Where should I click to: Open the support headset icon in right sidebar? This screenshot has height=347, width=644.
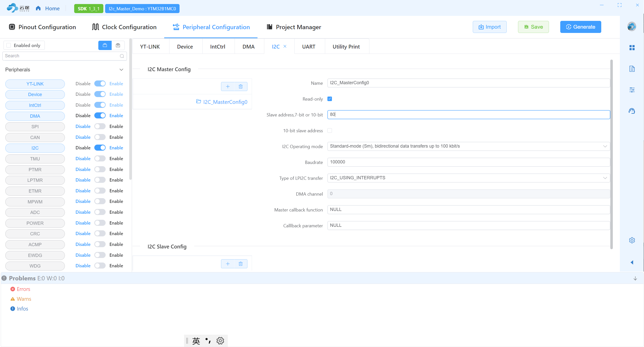point(632,111)
